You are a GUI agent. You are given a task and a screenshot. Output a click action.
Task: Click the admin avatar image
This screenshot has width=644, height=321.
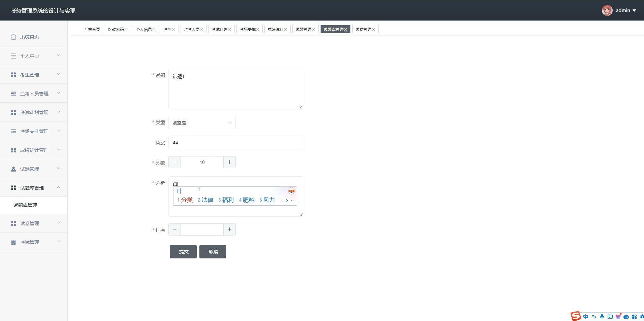[x=607, y=10]
